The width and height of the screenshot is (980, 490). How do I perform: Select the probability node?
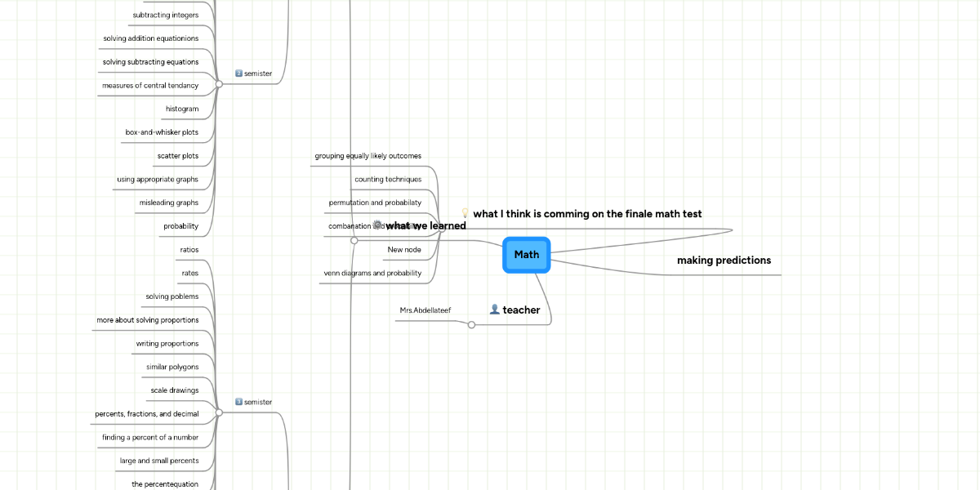click(181, 226)
